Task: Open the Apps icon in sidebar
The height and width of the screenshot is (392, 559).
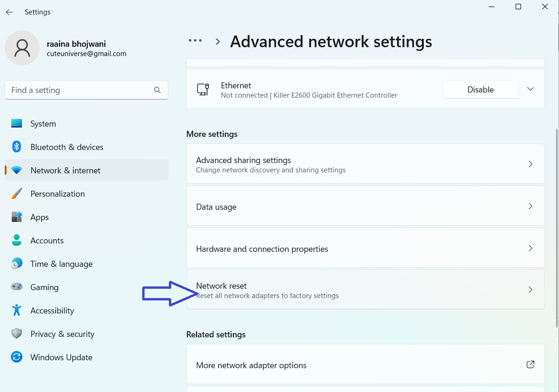Action: [17, 217]
